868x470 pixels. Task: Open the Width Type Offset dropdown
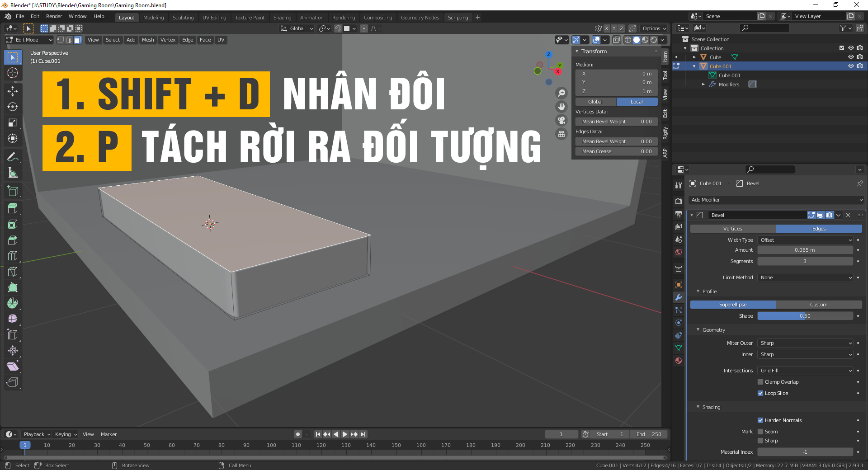tap(806, 240)
